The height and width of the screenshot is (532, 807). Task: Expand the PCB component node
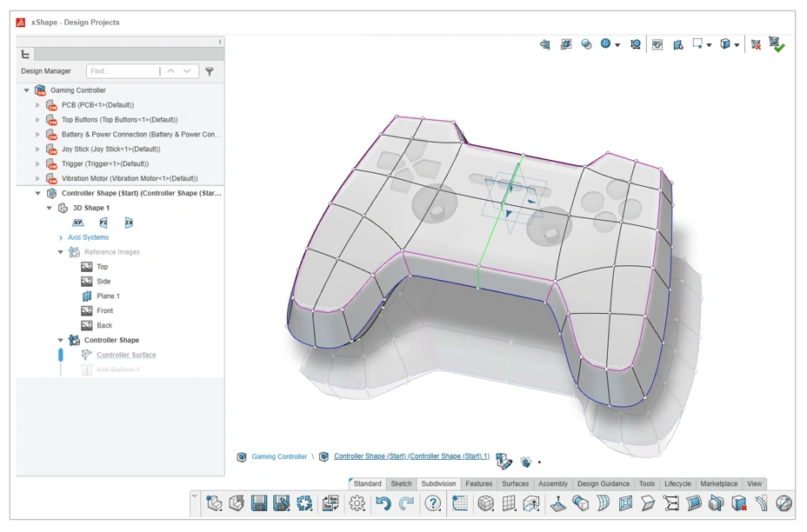point(37,105)
